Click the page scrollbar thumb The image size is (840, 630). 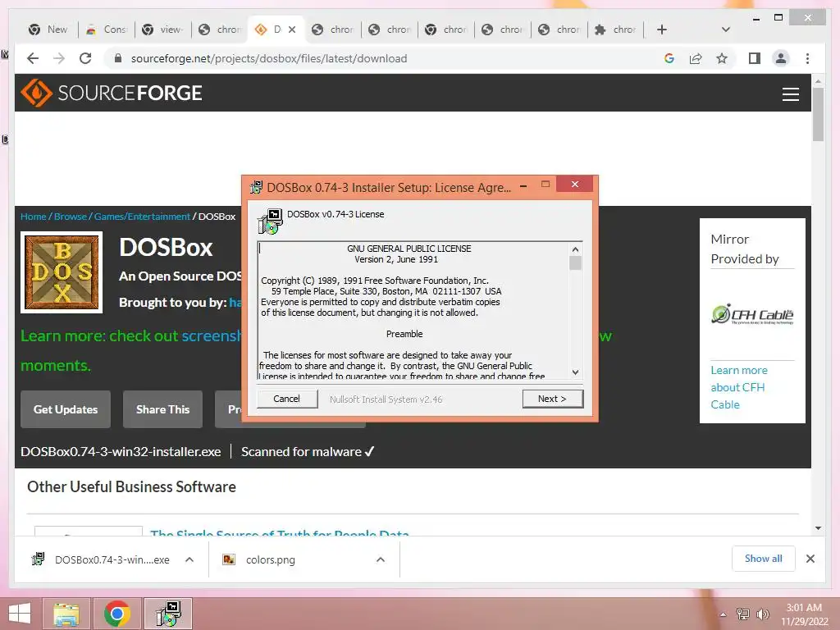tap(818, 113)
